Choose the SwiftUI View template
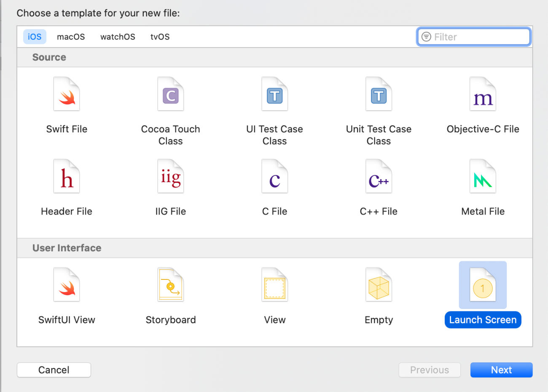The height and width of the screenshot is (392, 548). (x=67, y=285)
